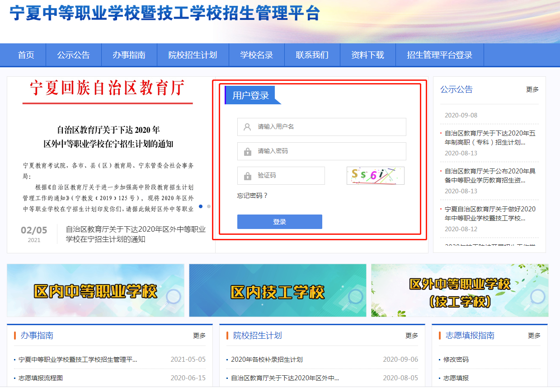Select the first carousel dot indicator

pyautogui.click(x=201, y=206)
